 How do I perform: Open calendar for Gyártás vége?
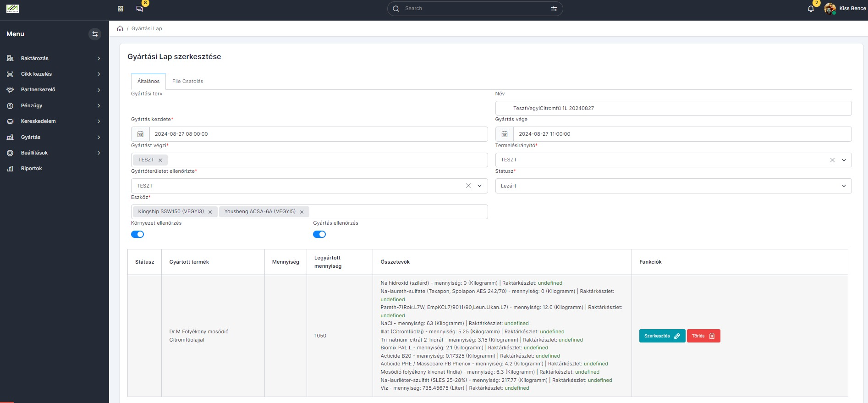(x=504, y=134)
